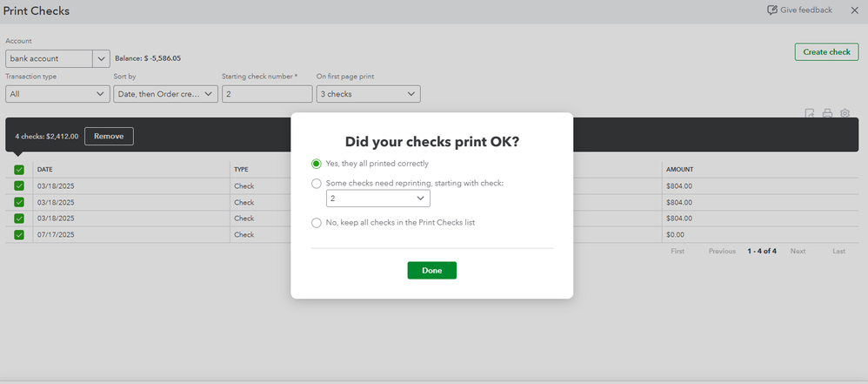
Task: Expand the Transaction type dropdown
Action: coord(57,94)
